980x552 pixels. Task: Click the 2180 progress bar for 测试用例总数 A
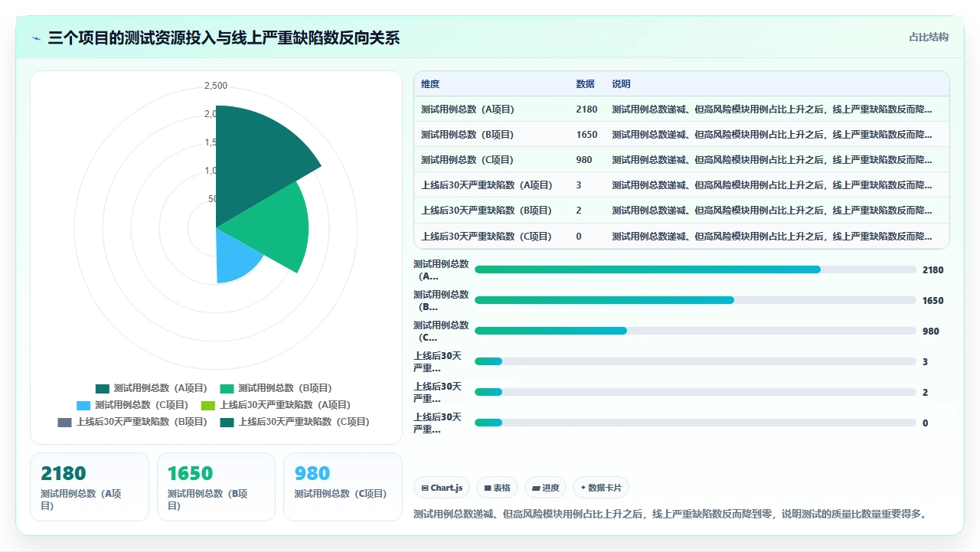[x=695, y=269]
